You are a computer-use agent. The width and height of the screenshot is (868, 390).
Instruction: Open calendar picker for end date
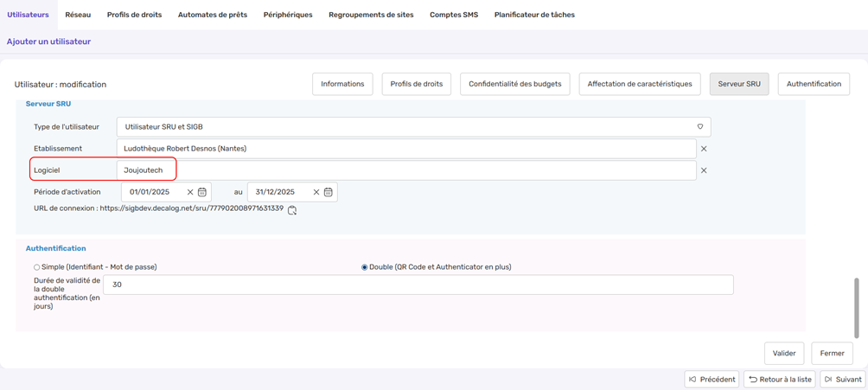[x=329, y=192]
